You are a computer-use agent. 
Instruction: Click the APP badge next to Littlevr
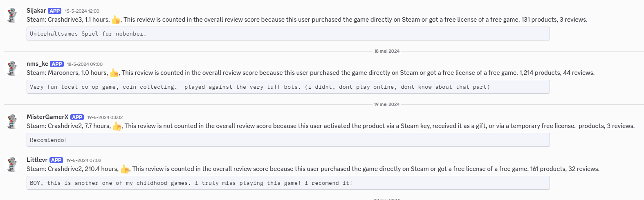56,160
